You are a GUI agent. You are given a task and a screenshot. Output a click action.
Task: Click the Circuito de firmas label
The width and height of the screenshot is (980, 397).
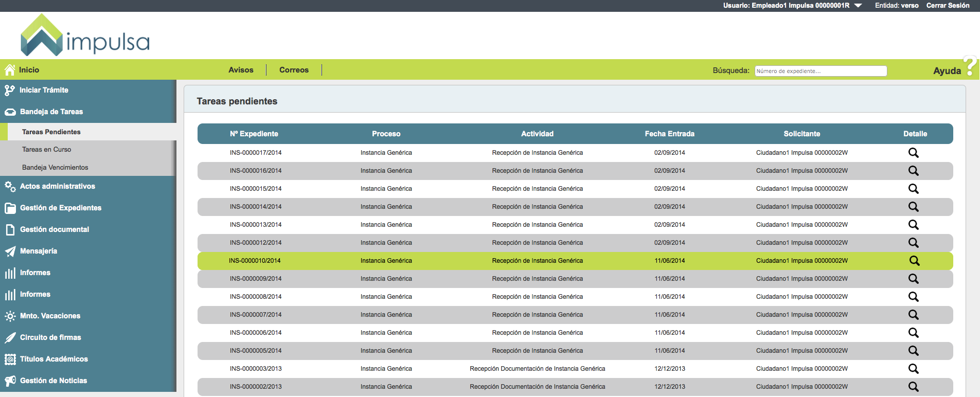click(x=50, y=337)
